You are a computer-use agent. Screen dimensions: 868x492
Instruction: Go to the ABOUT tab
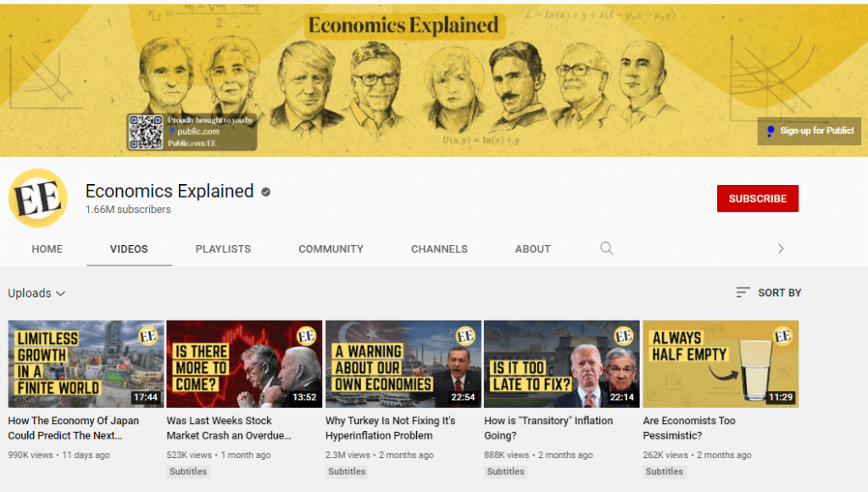point(532,249)
